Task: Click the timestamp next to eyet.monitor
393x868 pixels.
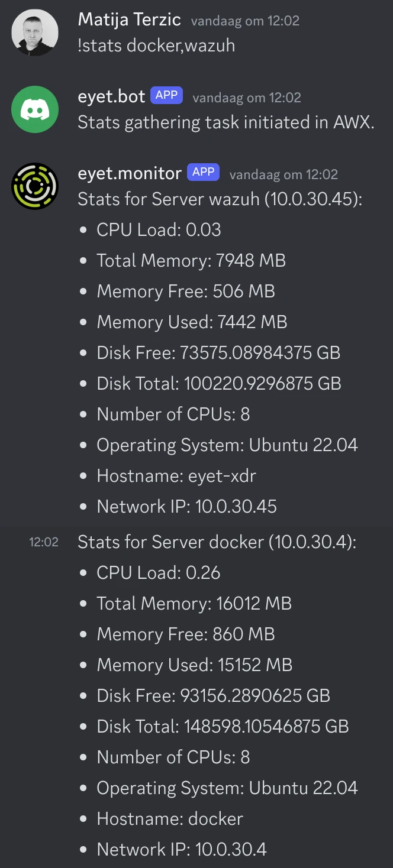Action: pyautogui.click(x=284, y=174)
